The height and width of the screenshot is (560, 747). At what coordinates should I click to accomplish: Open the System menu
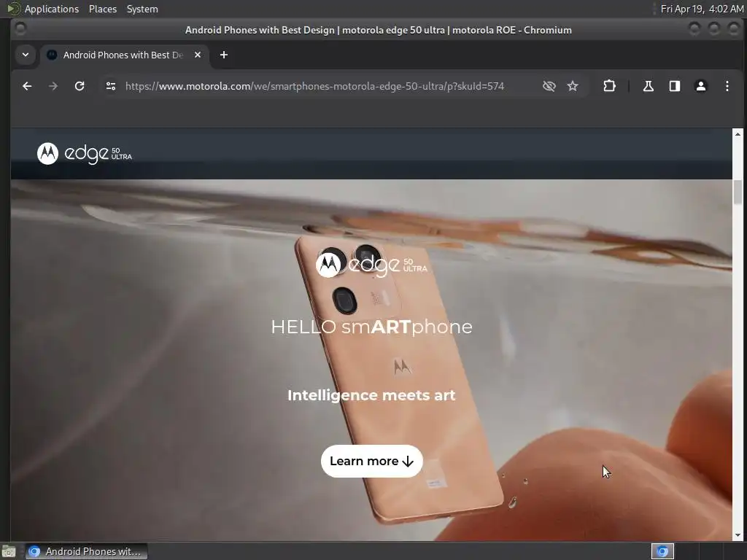click(142, 9)
